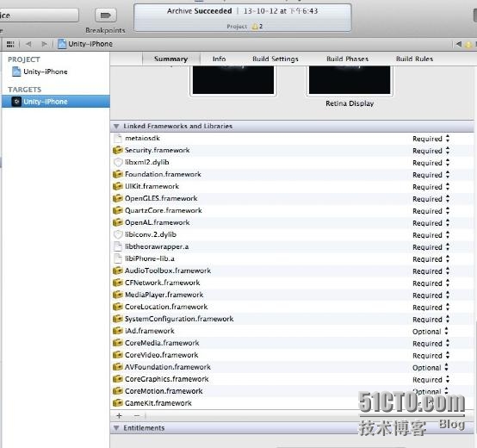Click the GameKit.framework toolbox icon
The height and width of the screenshot is (448, 477).
pyautogui.click(x=118, y=403)
